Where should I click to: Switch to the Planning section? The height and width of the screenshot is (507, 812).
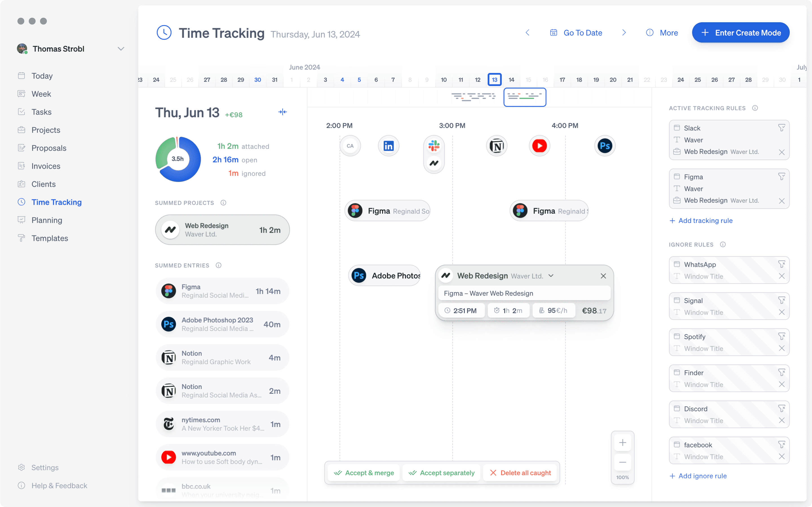tap(47, 220)
